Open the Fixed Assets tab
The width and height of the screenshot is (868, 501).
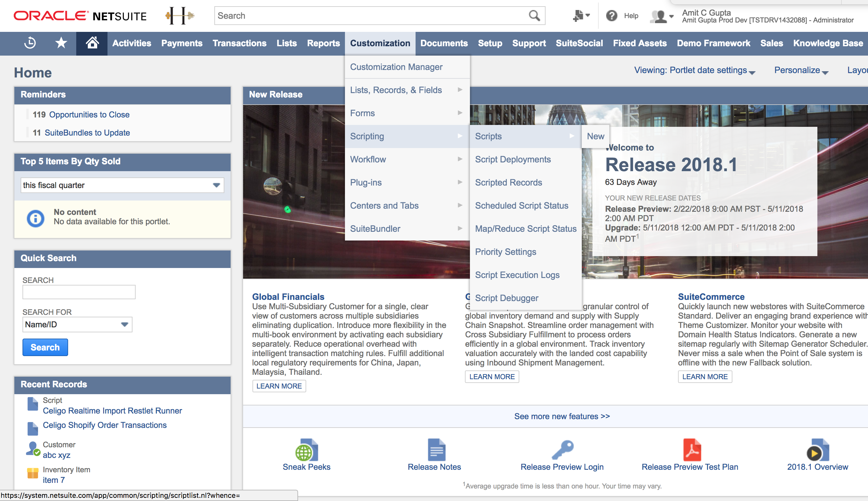coord(640,43)
